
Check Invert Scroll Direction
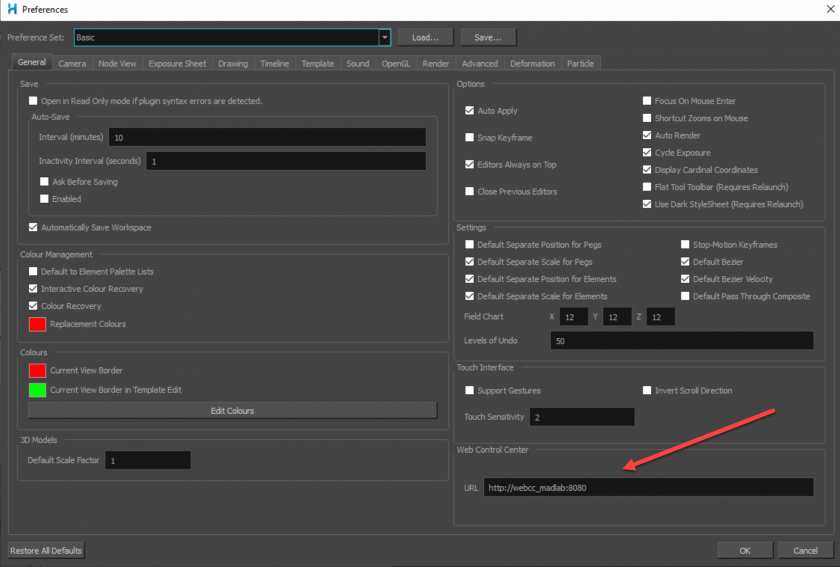647,390
